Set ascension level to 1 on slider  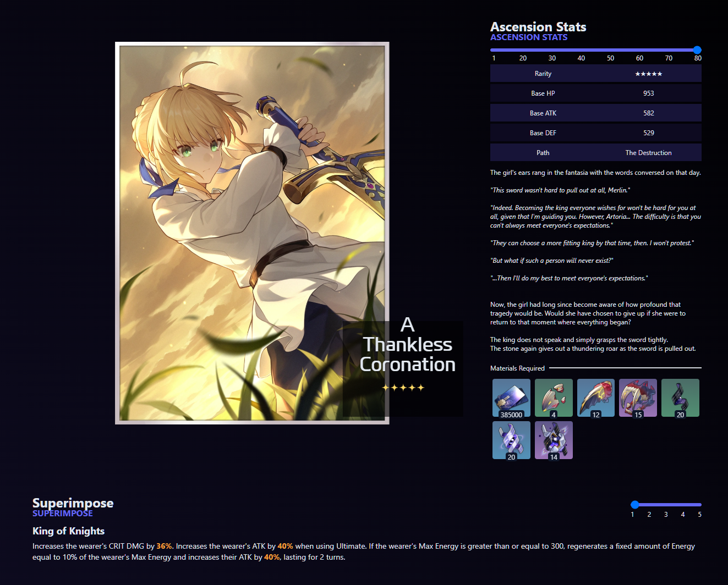click(494, 58)
